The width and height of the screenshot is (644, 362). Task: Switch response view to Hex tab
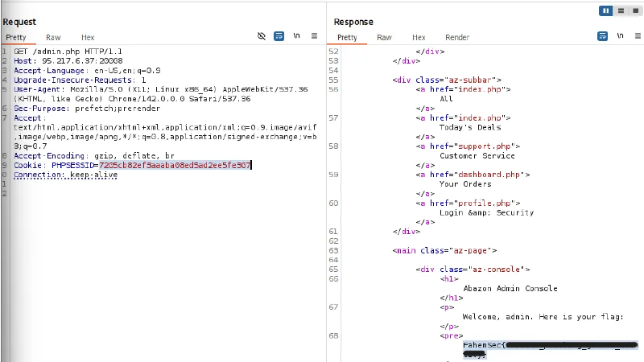click(x=419, y=37)
